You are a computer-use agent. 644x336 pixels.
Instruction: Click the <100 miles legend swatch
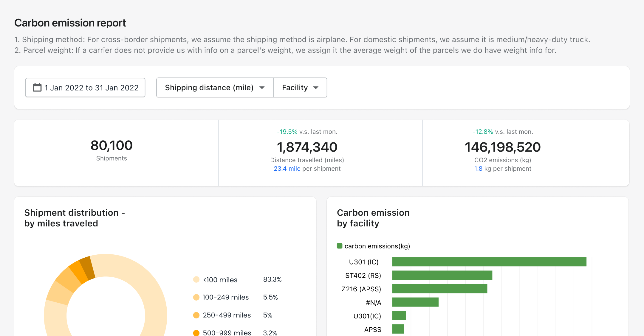196,279
